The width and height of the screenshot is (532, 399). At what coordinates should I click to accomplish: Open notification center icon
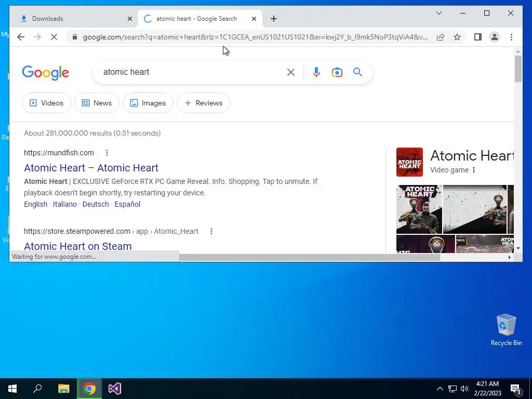tap(515, 389)
